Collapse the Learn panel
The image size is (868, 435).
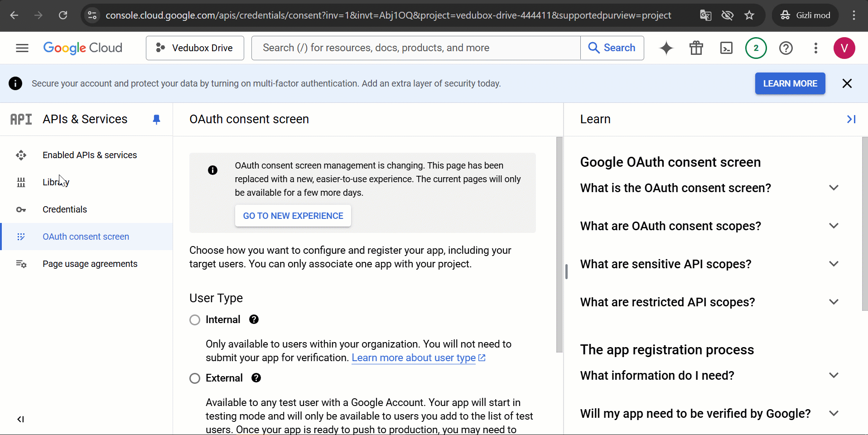851,119
